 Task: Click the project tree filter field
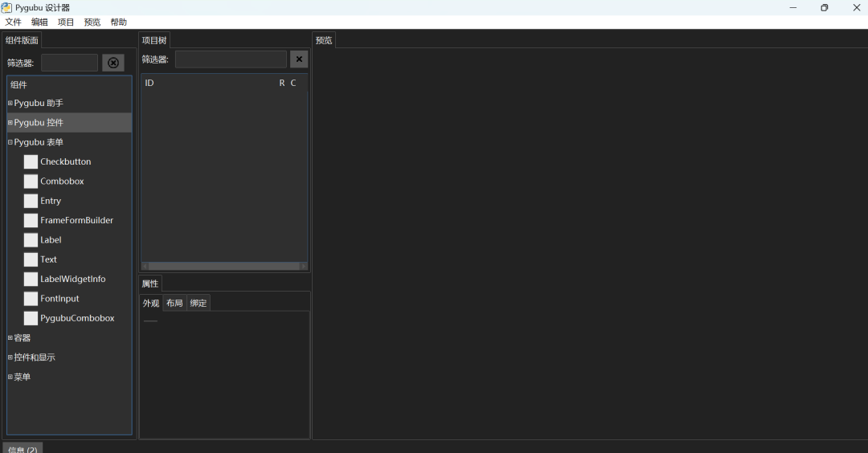[231, 59]
